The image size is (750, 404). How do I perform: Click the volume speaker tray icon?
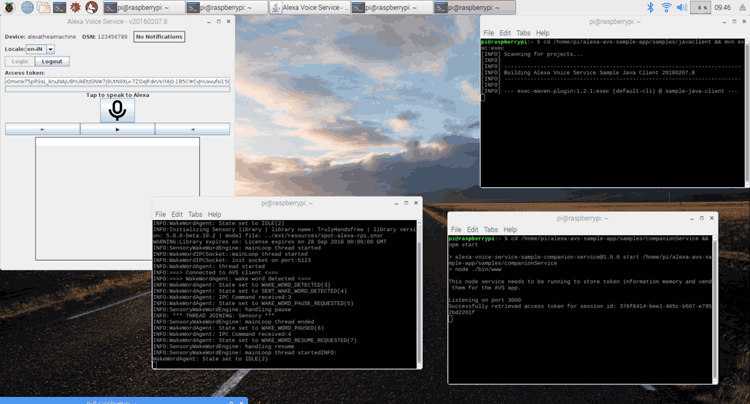(x=682, y=7)
